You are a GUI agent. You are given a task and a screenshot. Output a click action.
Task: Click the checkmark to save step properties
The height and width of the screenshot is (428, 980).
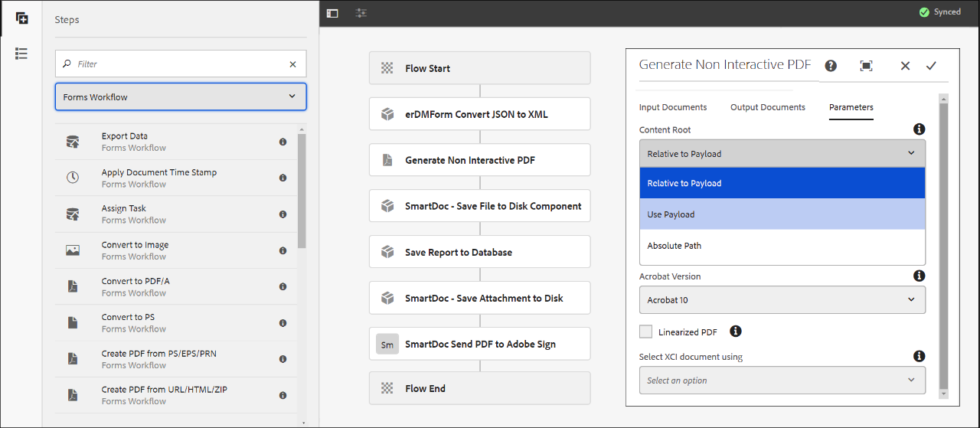coord(931,66)
